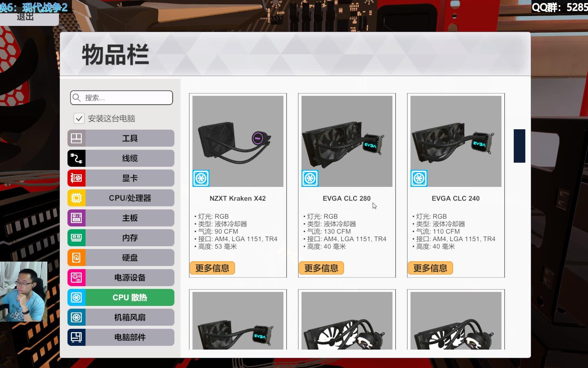The height and width of the screenshot is (368, 588).
Task: Open the green 内存 memory icon
Action: click(x=76, y=238)
